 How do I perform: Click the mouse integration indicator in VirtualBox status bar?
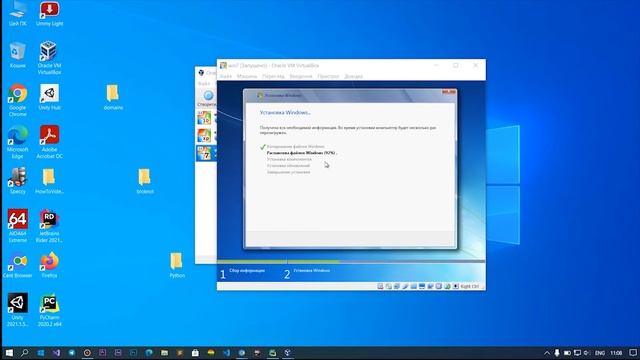(447, 286)
